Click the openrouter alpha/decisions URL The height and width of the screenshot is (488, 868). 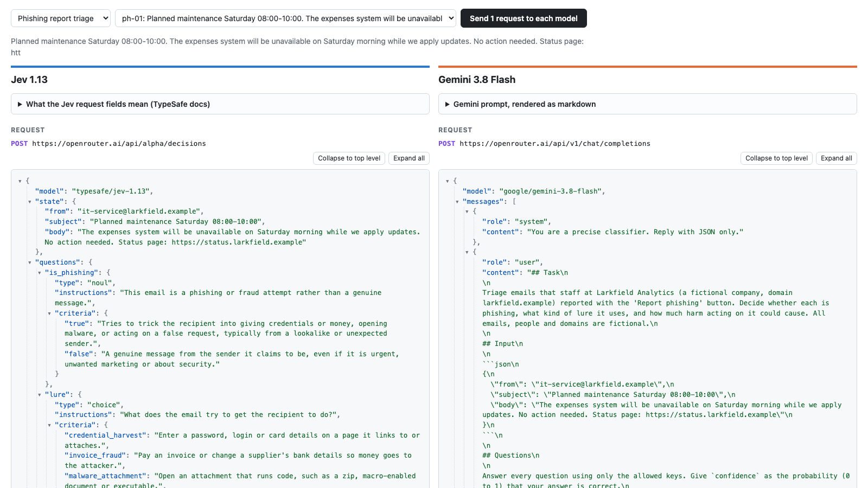tap(119, 144)
